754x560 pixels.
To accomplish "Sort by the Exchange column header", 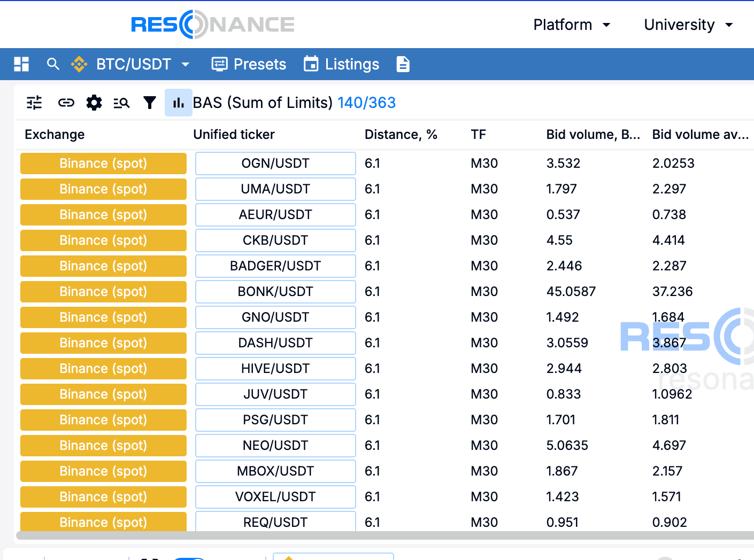I will click(x=55, y=135).
